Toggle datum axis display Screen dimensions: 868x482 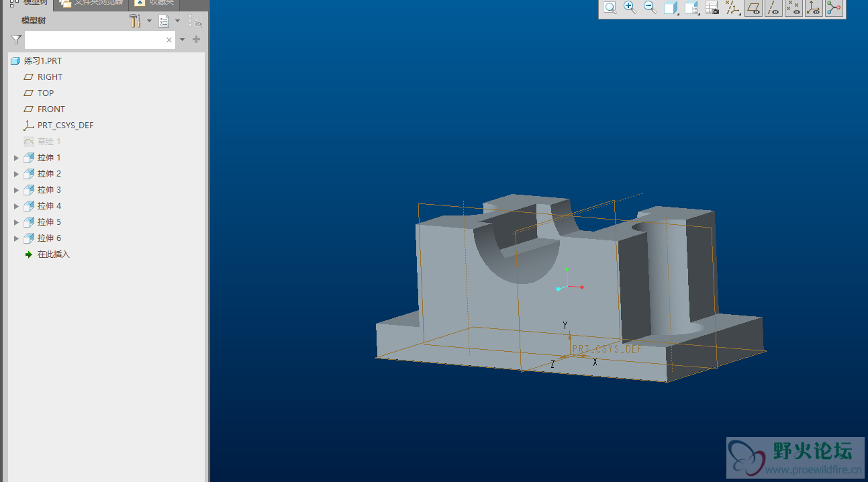[x=773, y=8]
